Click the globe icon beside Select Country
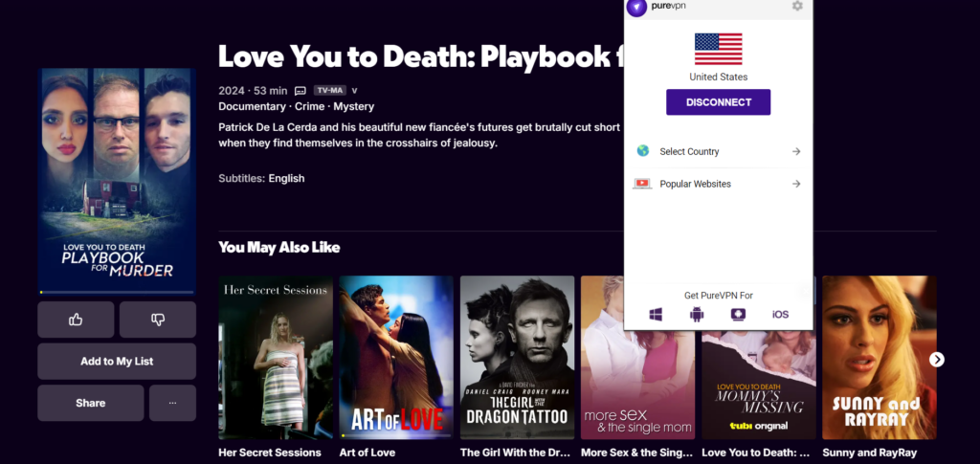This screenshot has height=464, width=980. (x=642, y=150)
